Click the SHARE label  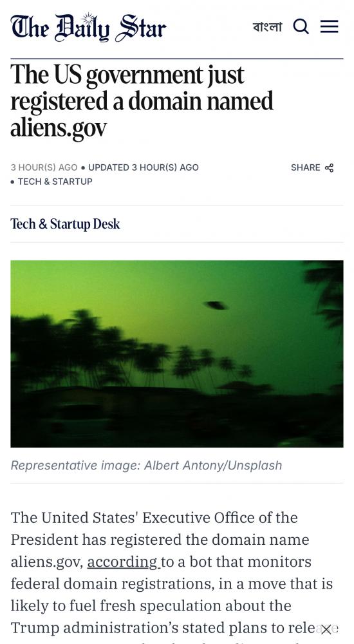[x=305, y=167]
